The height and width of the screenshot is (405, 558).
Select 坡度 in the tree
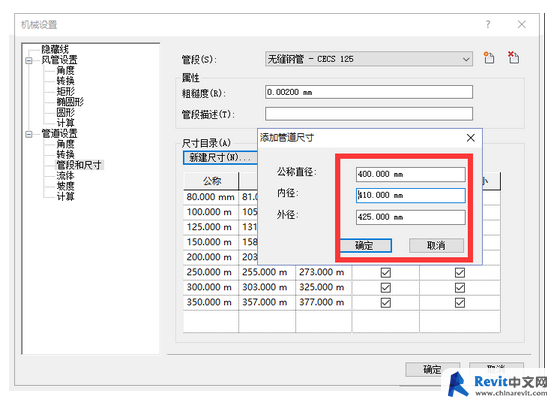point(65,186)
